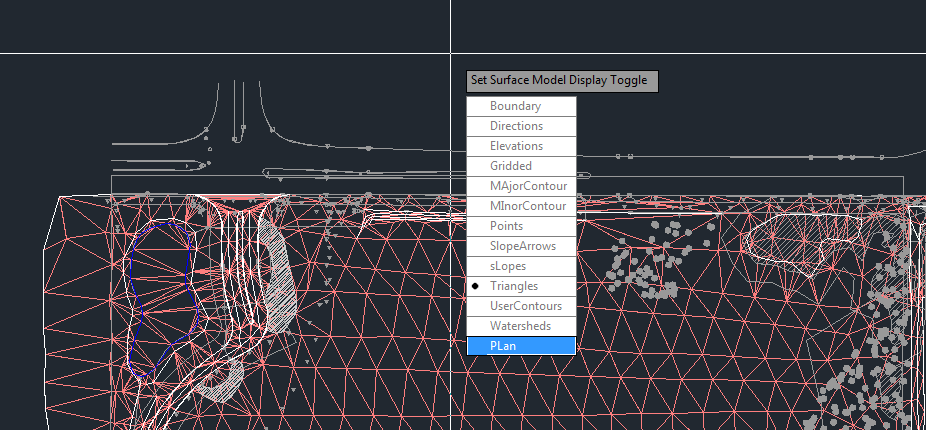
Task: Select Gridded menu entry
Action: pyautogui.click(x=521, y=167)
